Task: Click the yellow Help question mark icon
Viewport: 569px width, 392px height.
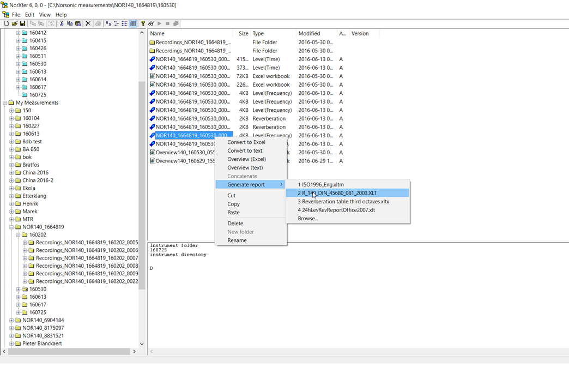Action: (x=143, y=23)
